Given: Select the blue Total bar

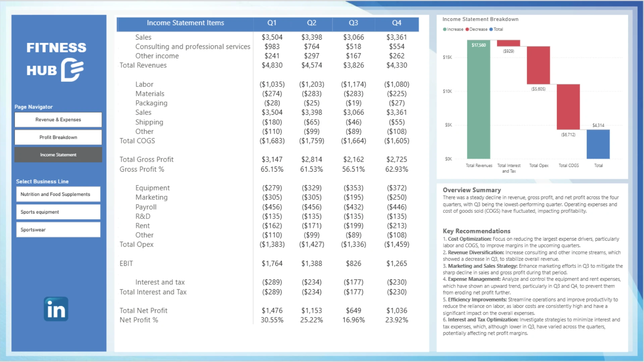Looking at the screenshot, I should click(x=598, y=144).
